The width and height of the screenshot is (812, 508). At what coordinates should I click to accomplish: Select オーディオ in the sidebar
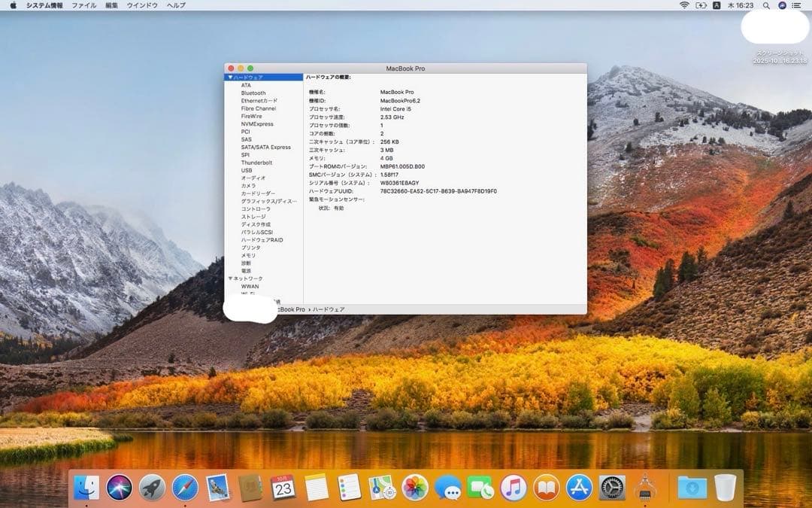(x=253, y=178)
